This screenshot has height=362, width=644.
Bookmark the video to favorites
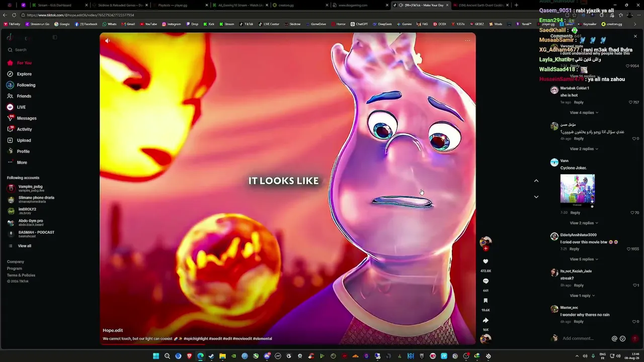[x=486, y=301]
